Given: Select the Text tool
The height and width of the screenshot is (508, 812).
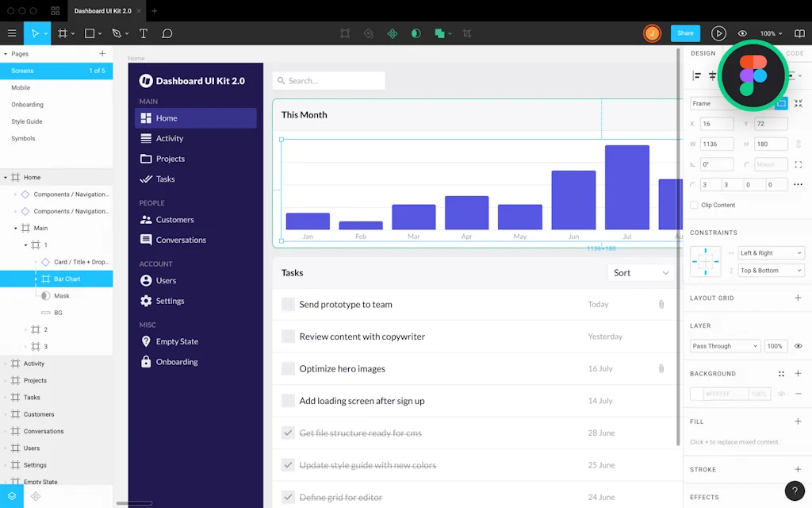Looking at the screenshot, I should 144,33.
